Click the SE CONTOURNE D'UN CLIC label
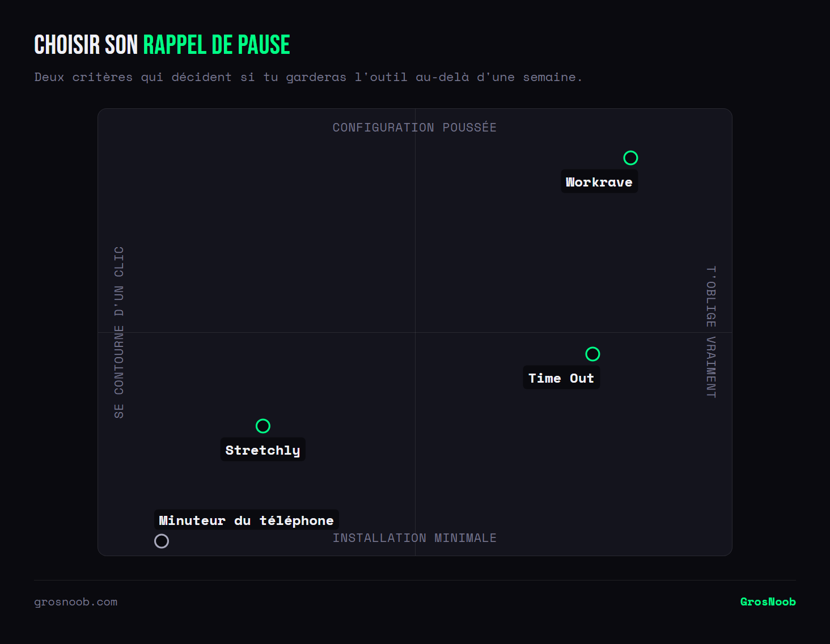This screenshot has width=830, height=644. point(119,332)
